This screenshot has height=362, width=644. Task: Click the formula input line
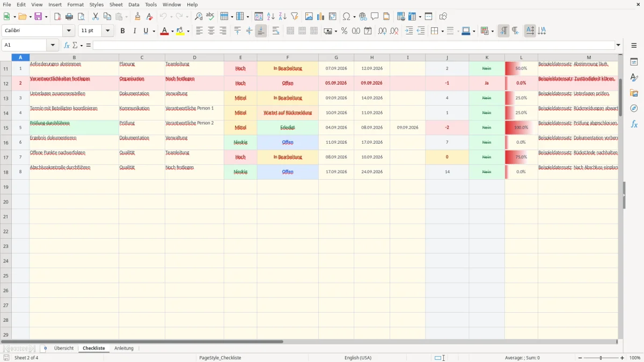(354, 45)
